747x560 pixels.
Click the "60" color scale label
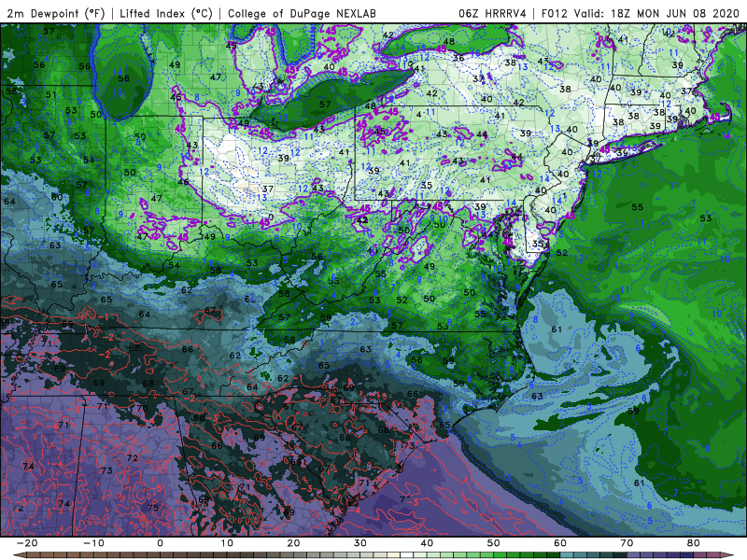tap(560, 543)
